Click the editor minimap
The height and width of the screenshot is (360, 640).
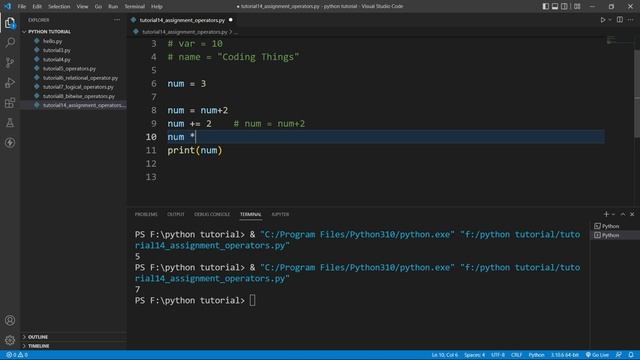point(619,40)
